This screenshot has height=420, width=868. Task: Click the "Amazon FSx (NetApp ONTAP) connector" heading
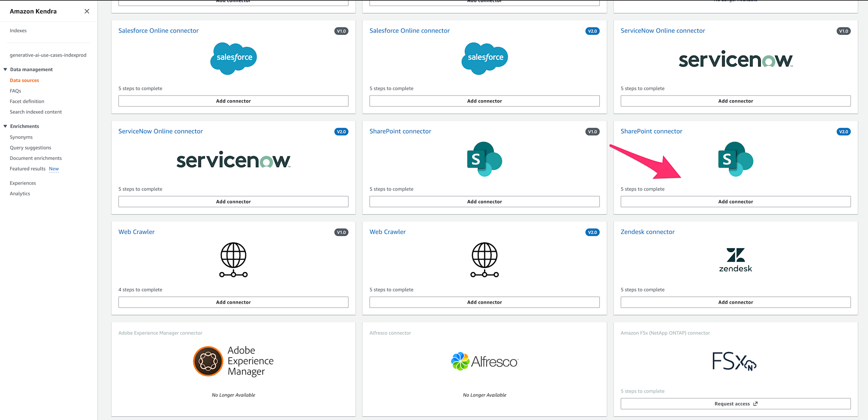[x=665, y=333]
